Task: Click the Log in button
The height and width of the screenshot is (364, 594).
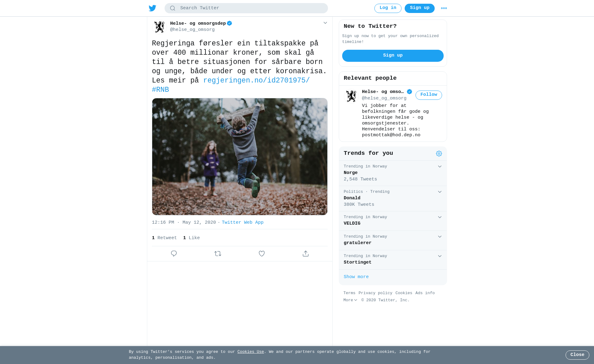Action: pos(388,8)
